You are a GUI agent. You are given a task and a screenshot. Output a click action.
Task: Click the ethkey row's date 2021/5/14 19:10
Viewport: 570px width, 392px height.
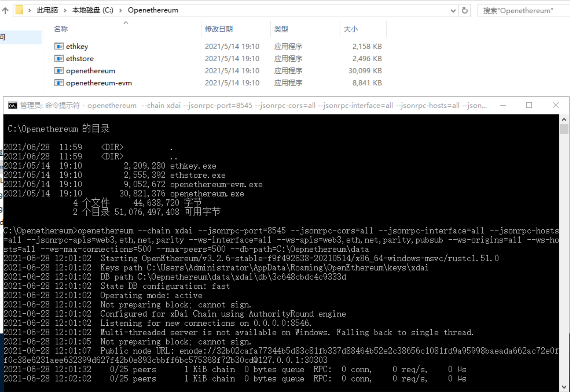click(232, 46)
